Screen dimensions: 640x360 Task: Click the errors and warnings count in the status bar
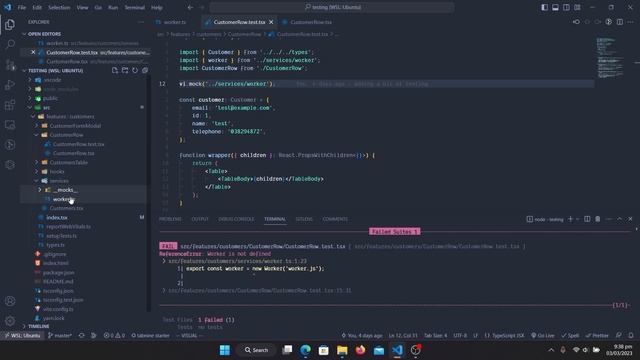[x=114, y=336]
